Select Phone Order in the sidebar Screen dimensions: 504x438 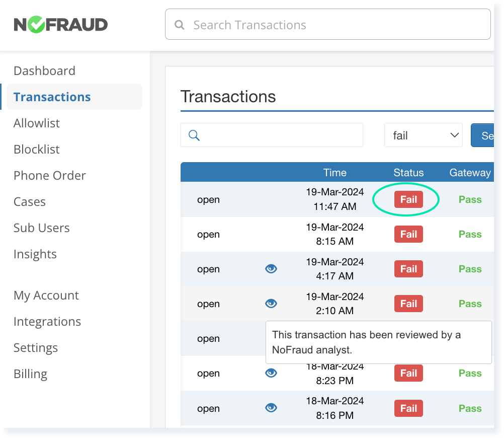[49, 175]
